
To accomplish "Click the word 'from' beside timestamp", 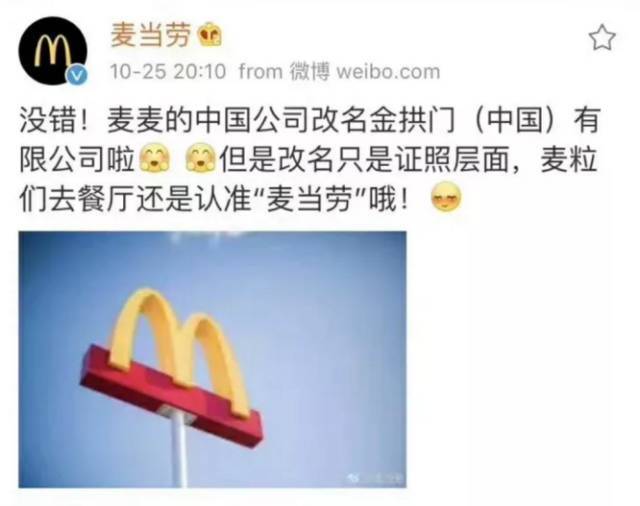I will coord(261,71).
